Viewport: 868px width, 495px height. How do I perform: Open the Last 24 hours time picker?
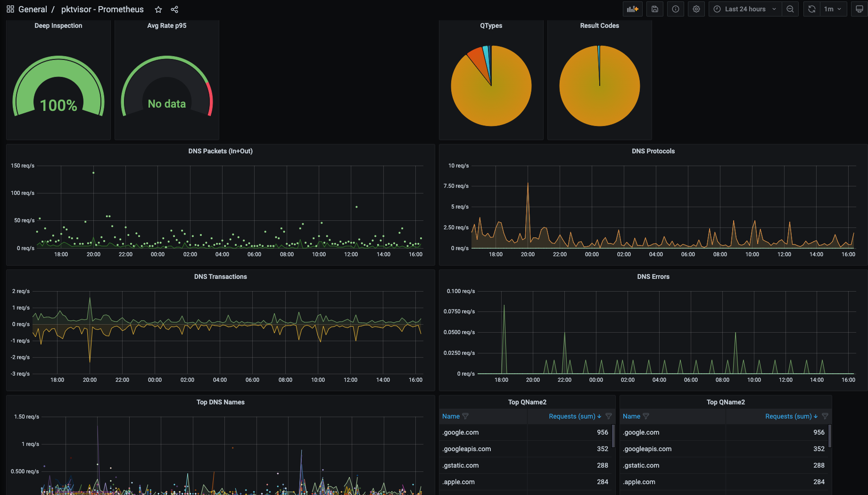pos(745,8)
